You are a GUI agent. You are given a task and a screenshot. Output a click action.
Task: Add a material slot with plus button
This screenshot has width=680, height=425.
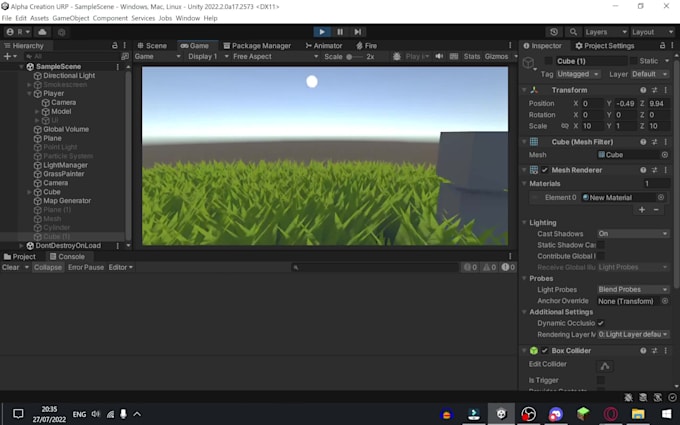tap(642, 210)
